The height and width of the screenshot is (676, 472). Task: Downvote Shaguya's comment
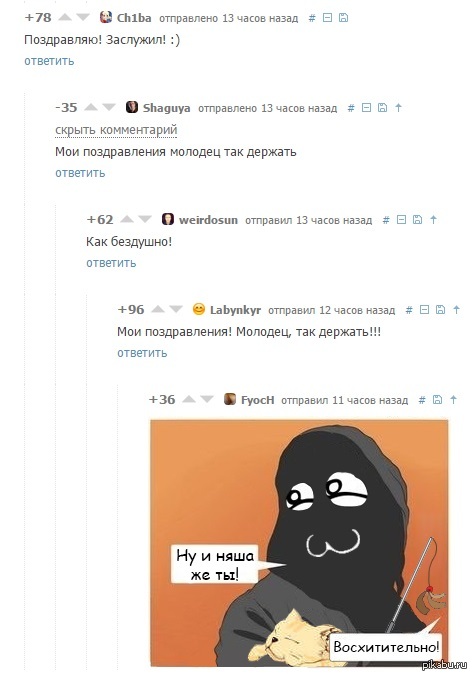point(109,107)
